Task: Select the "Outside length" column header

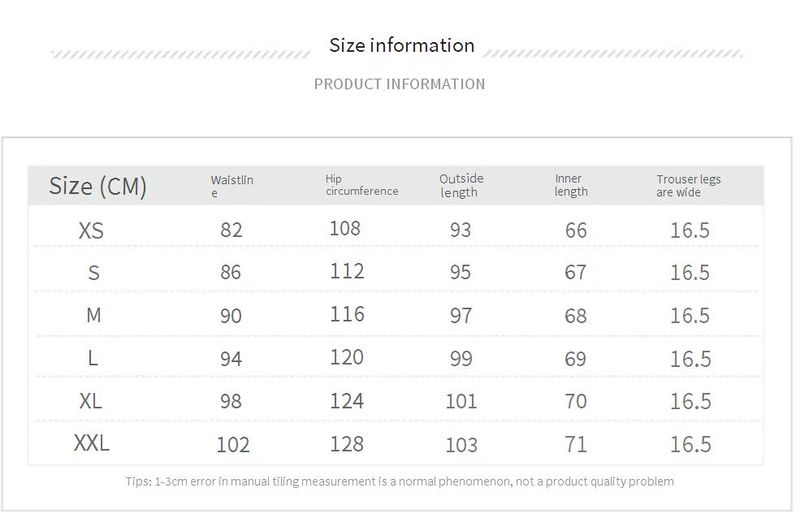Action: coord(460,185)
